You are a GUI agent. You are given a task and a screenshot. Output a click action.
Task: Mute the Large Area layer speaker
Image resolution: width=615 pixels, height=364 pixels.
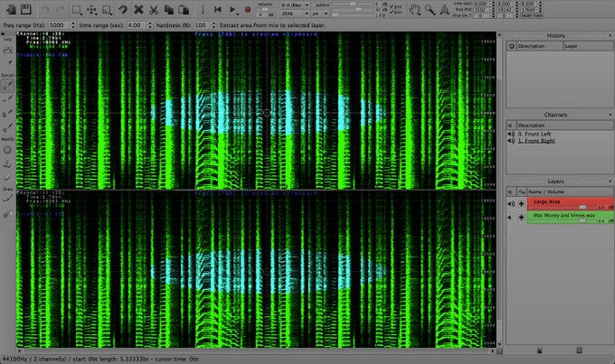(510, 204)
